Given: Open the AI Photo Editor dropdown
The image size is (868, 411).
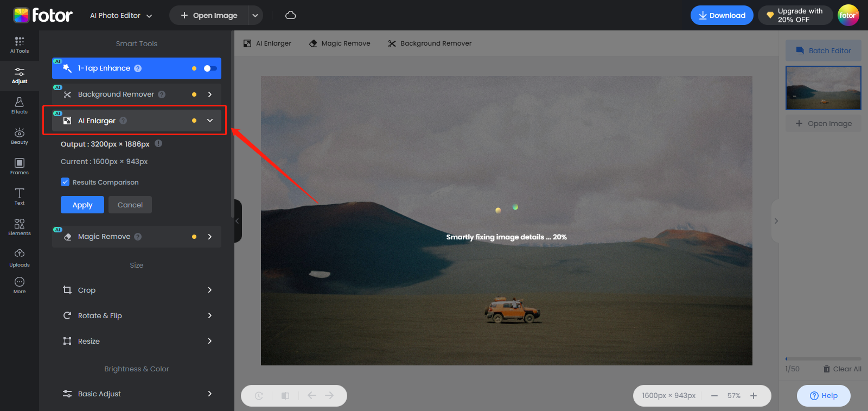Looking at the screenshot, I should click(x=121, y=16).
